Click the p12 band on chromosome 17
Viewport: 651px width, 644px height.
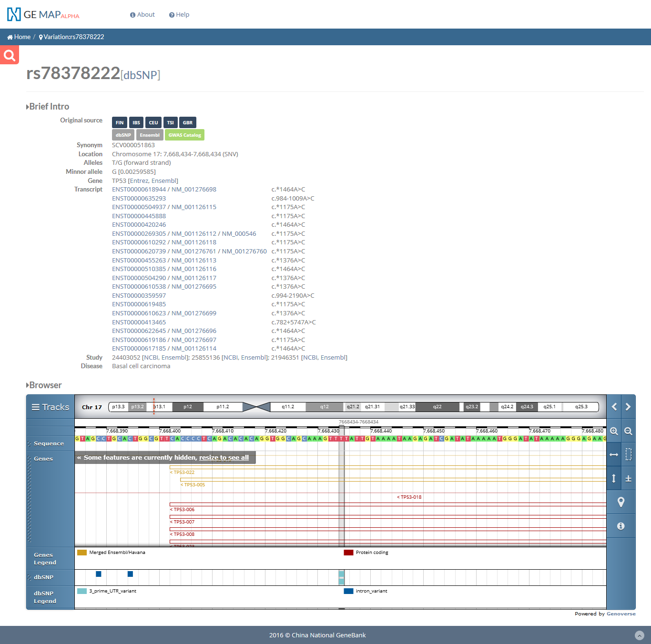click(x=188, y=407)
